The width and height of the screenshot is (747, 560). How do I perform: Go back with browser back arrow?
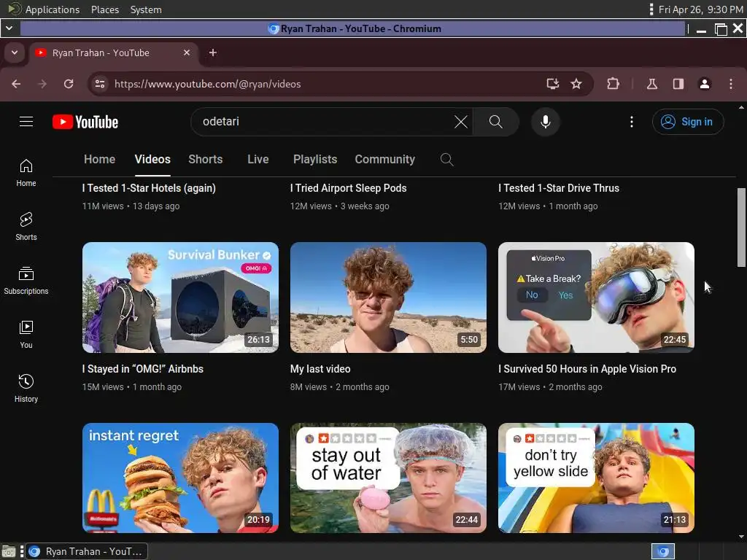(x=16, y=84)
